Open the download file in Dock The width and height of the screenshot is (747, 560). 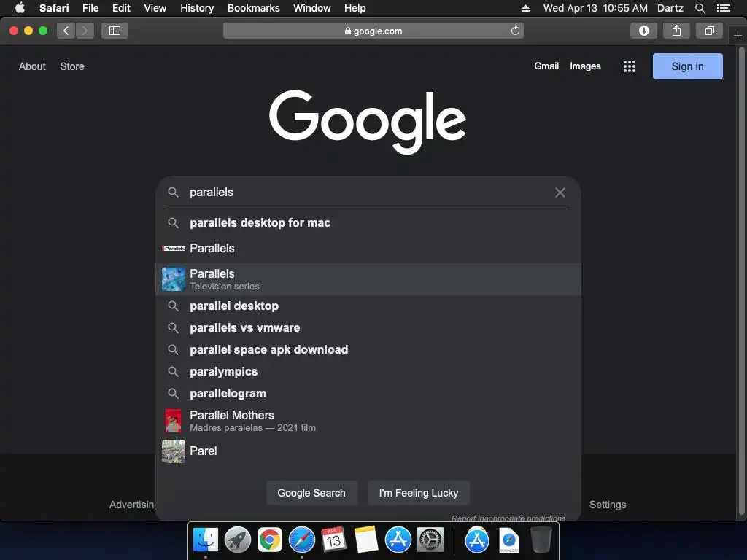[508, 540]
